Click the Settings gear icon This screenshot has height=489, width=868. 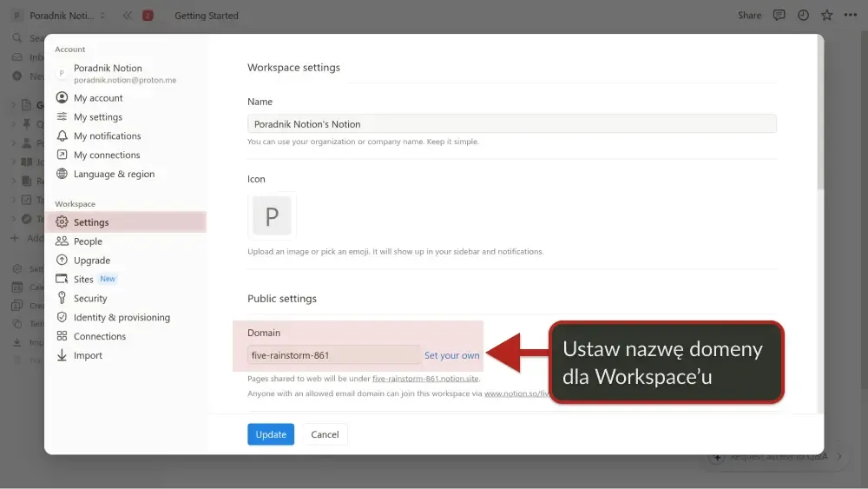[62, 222]
